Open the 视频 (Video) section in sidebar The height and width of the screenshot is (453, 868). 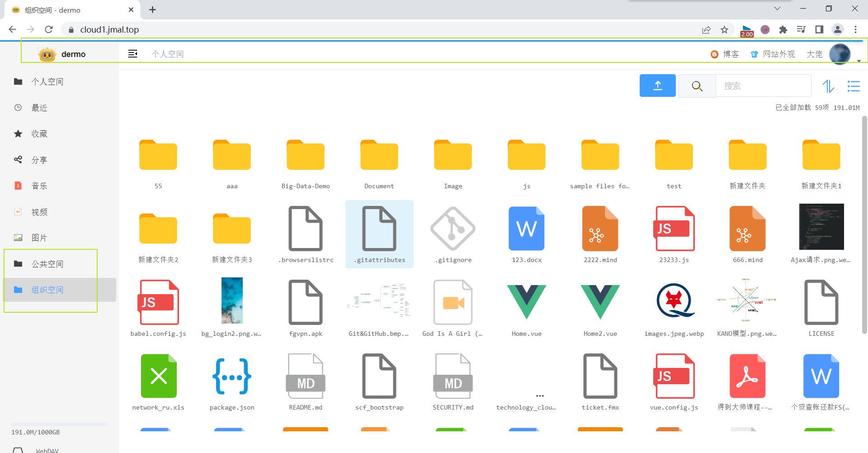point(39,211)
